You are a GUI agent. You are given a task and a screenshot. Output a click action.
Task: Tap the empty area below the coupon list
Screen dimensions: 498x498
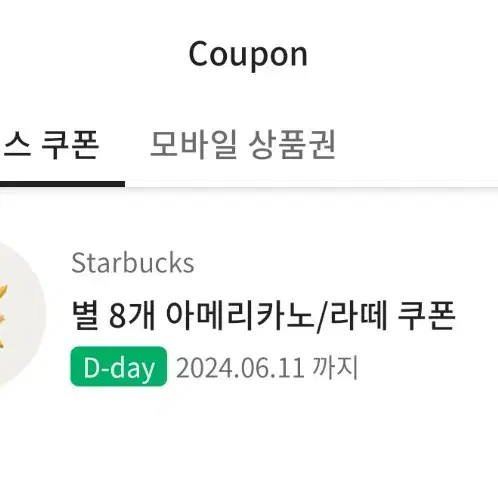coord(249,447)
